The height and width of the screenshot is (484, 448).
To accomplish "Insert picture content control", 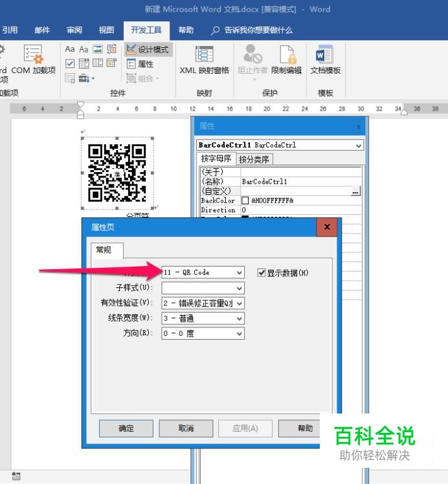I will tap(98, 49).
